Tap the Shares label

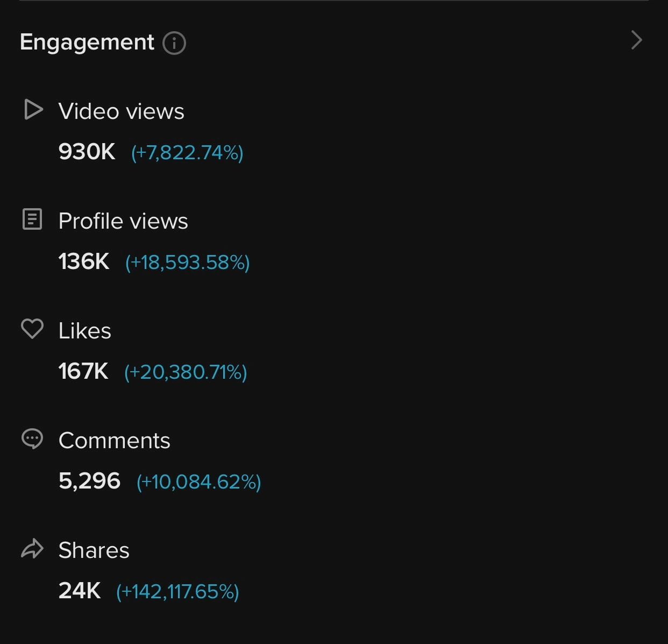click(94, 550)
